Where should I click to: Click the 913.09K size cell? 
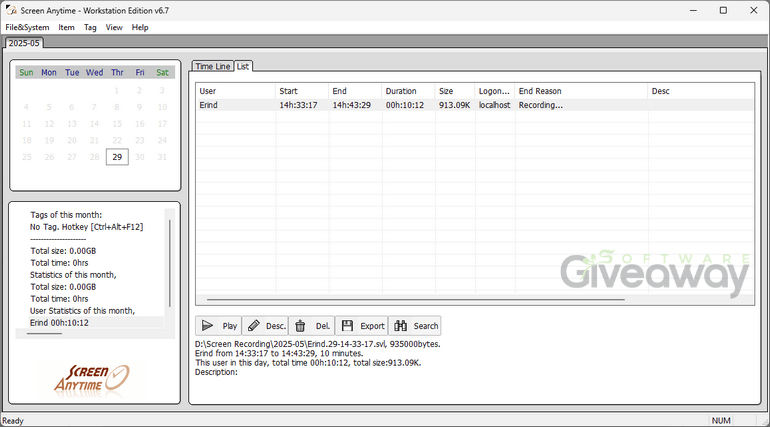tap(454, 105)
